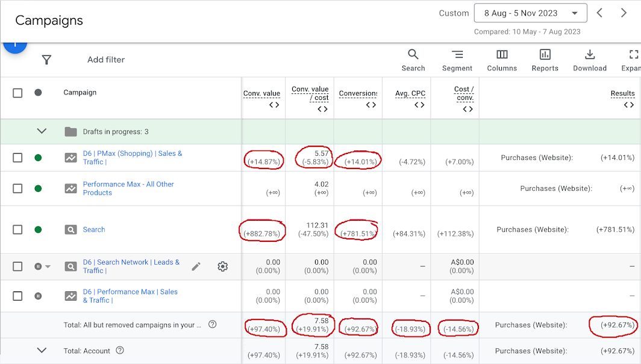Sort by the Conv. value column header
This screenshot has width=641, height=364.
pos(261,93)
